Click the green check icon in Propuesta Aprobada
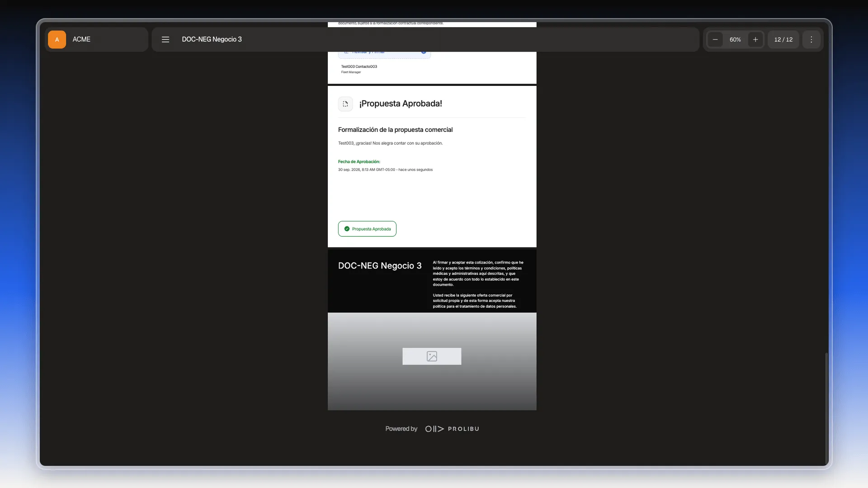Image resolution: width=868 pixels, height=488 pixels. (x=347, y=229)
